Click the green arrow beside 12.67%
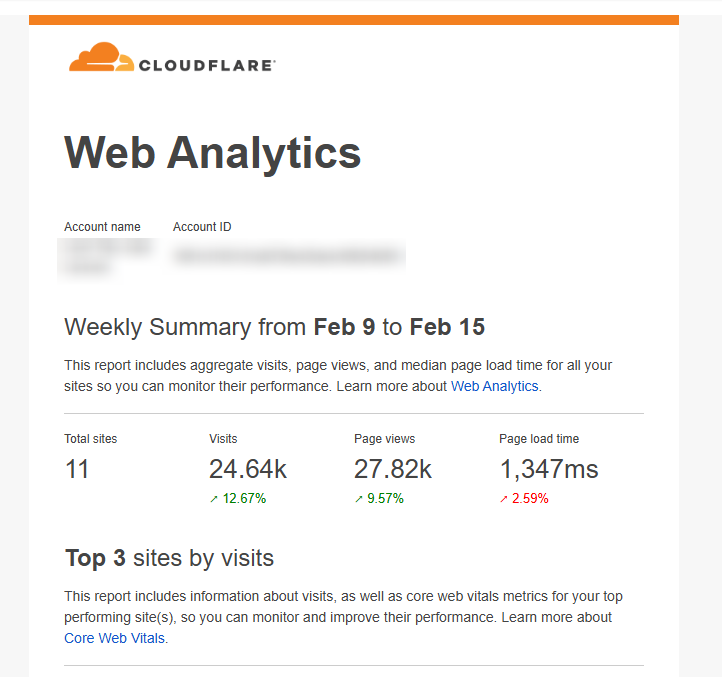722x677 pixels. coord(214,499)
